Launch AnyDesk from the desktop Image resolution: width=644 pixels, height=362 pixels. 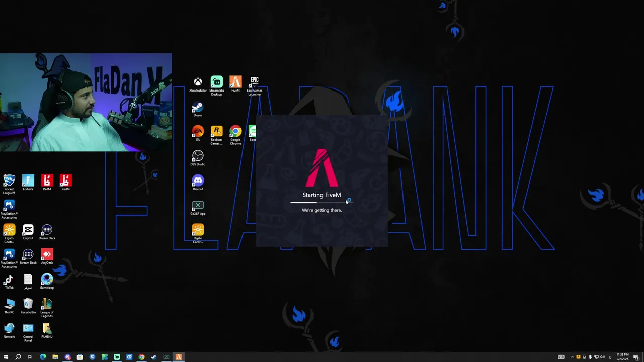[x=47, y=256]
